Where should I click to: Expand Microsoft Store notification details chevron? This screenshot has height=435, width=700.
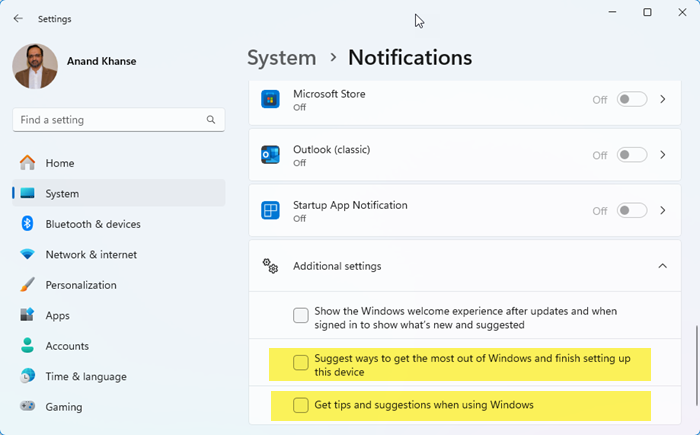(x=663, y=99)
